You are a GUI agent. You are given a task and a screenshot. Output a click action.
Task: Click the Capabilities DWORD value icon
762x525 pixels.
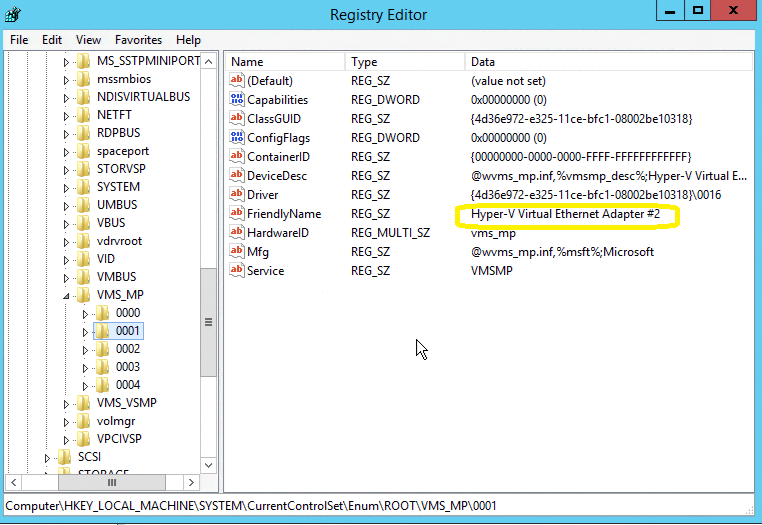tap(237, 100)
